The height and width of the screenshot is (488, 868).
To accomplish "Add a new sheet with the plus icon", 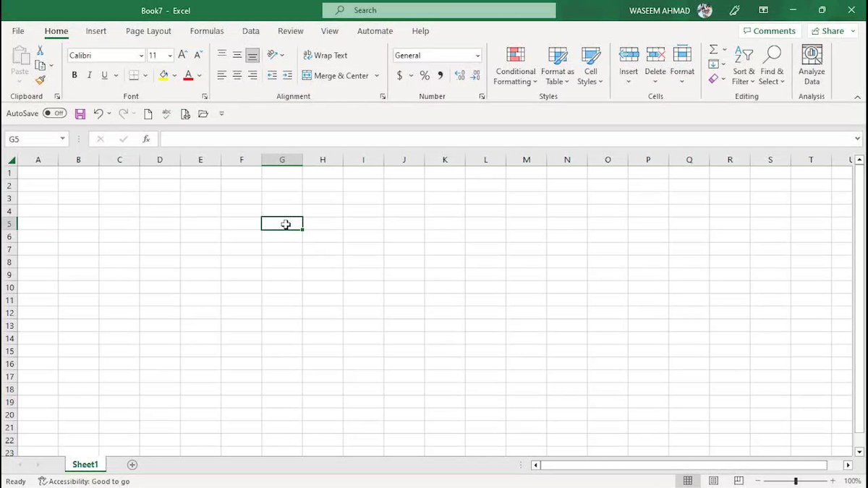I will (132, 465).
